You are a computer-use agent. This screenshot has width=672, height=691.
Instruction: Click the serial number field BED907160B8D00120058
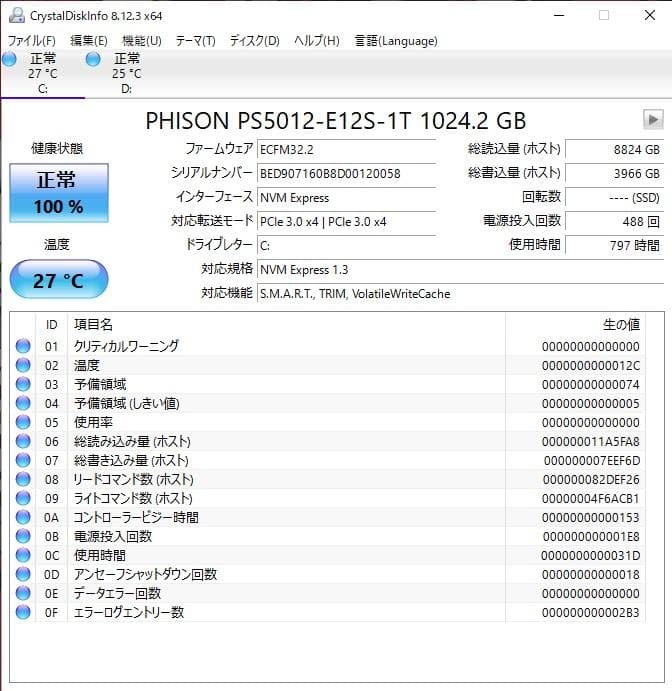346,173
